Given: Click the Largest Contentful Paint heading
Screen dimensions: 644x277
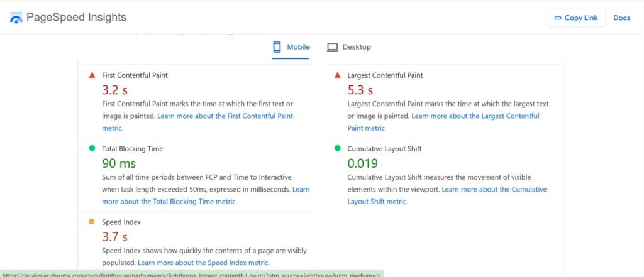Looking at the screenshot, I should click(385, 75).
